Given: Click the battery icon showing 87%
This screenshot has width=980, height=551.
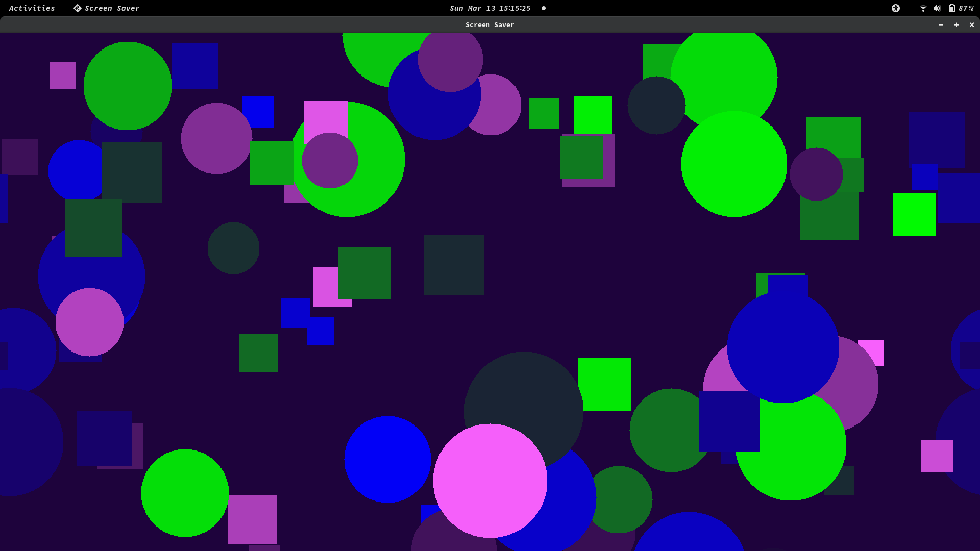Looking at the screenshot, I should pos(952,8).
